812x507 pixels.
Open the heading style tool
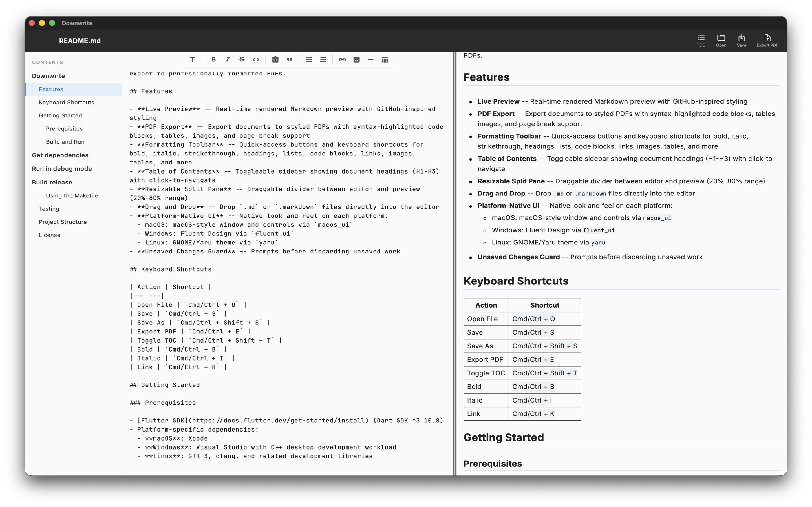click(193, 59)
